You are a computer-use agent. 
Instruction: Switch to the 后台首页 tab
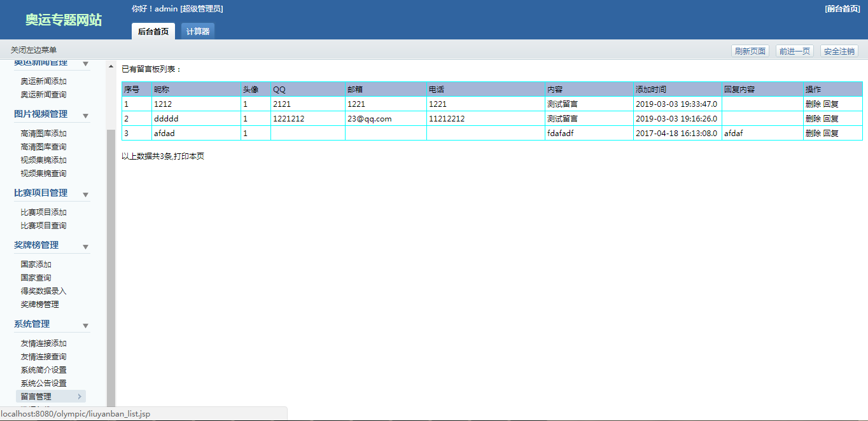(153, 31)
